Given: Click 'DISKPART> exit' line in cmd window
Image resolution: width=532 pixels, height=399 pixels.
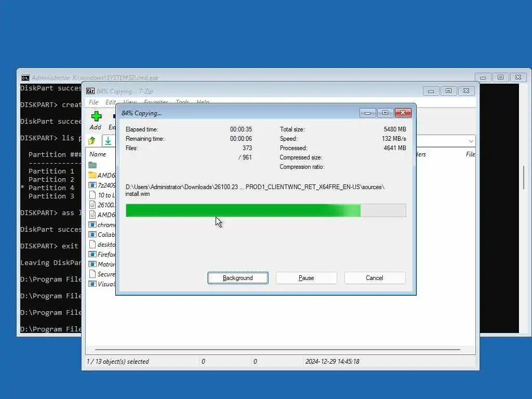Looking at the screenshot, I should tap(49, 246).
